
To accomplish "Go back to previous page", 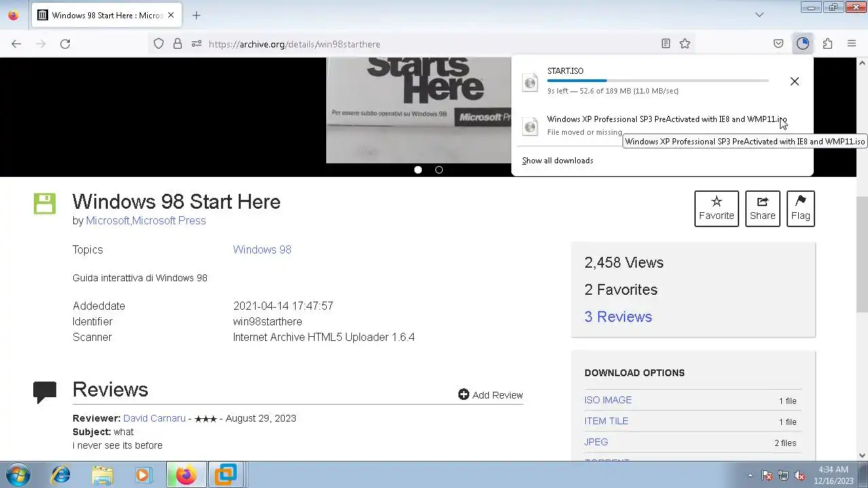I will [16, 43].
